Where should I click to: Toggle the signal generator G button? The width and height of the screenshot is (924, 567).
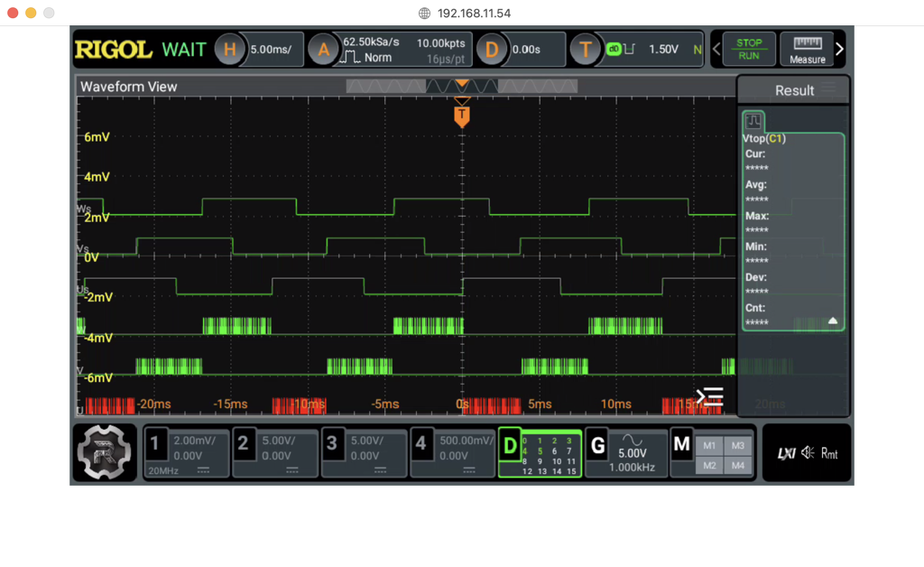click(597, 445)
